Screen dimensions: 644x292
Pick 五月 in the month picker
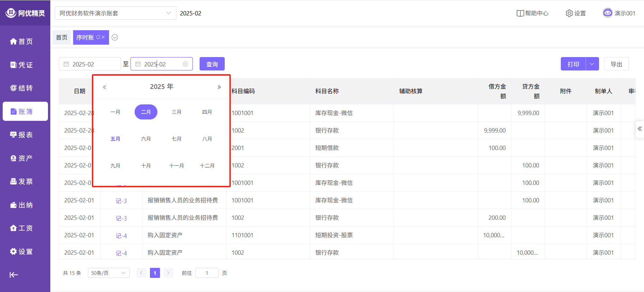click(x=115, y=139)
